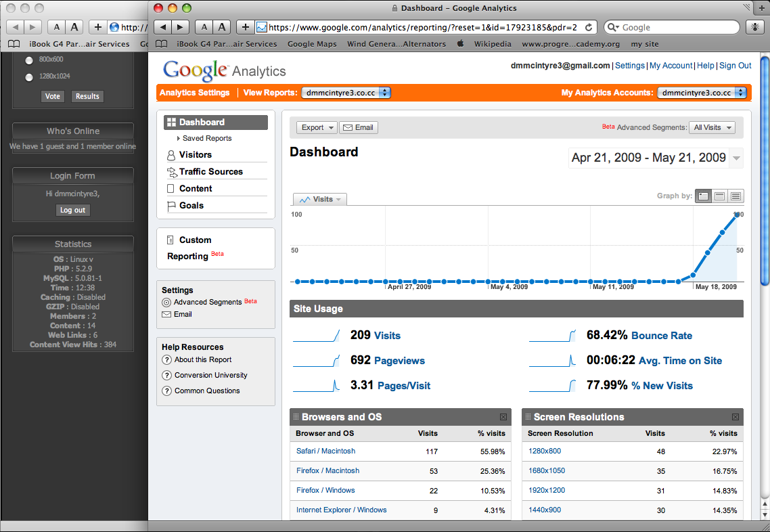Click Apple logo bookmark in bookmarks bar

click(460, 44)
